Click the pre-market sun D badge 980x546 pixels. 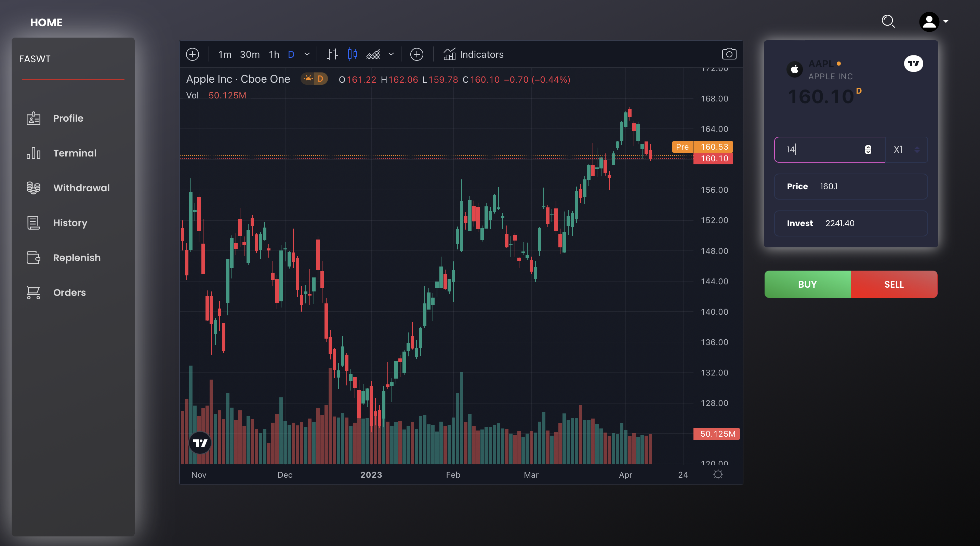coord(314,79)
